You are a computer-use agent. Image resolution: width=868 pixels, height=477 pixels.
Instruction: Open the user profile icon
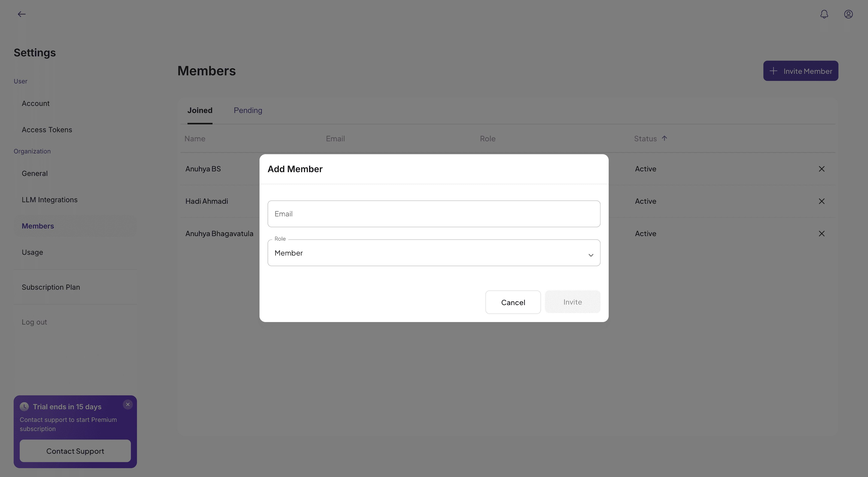point(848,14)
